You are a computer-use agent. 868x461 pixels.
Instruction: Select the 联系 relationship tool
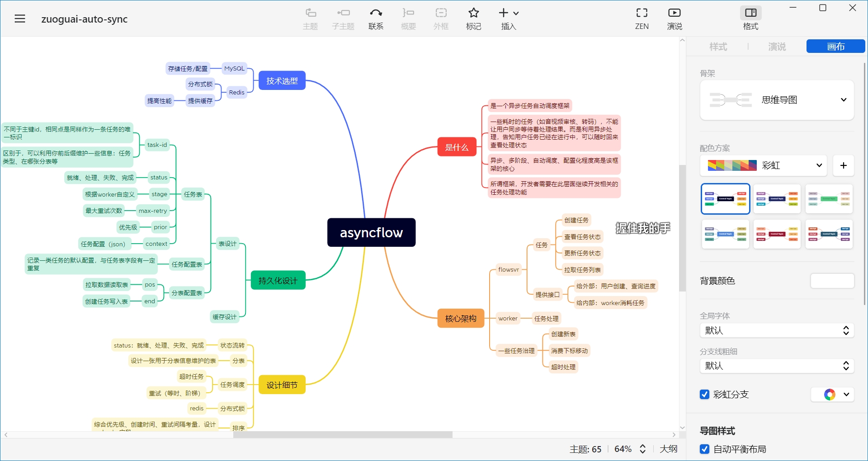(376, 19)
